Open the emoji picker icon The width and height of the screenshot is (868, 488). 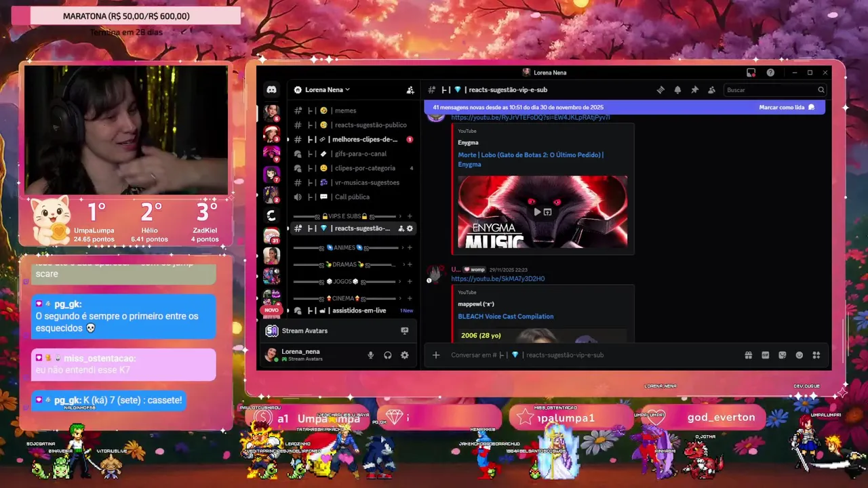tap(800, 354)
